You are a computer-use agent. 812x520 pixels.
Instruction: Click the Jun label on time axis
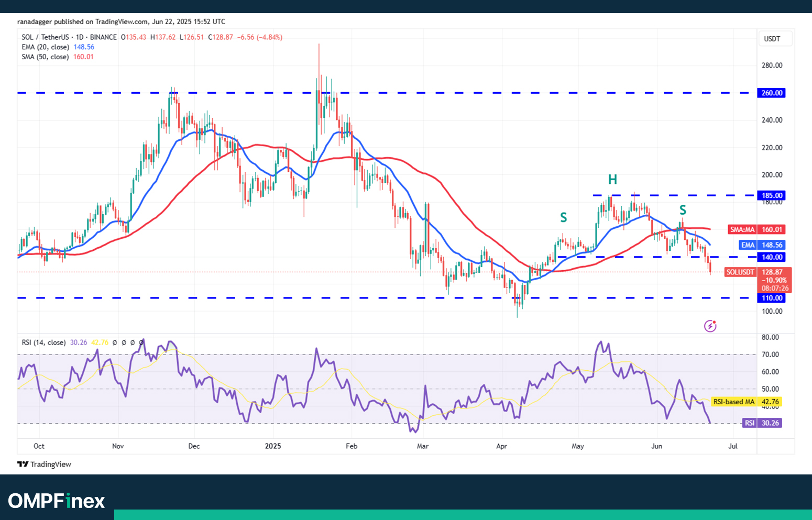coord(656,446)
